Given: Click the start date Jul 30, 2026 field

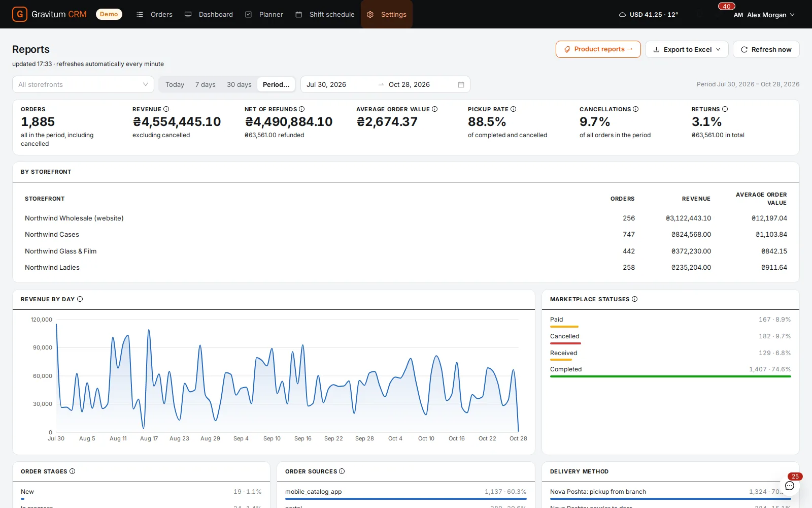Looking at the screenshot, I should (339, 84).
